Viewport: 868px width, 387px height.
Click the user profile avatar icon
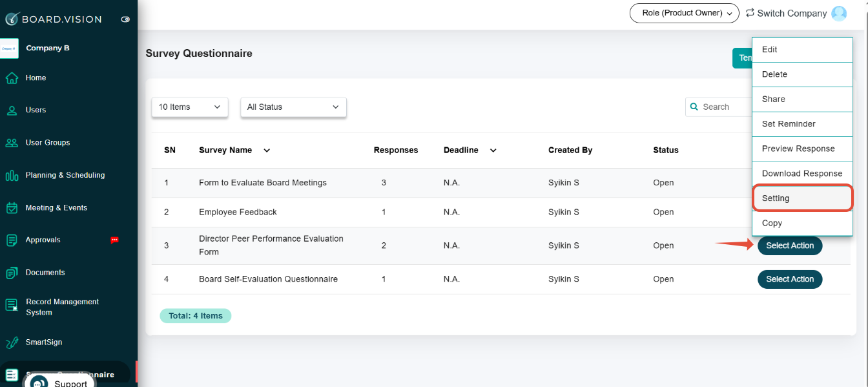coord(839,13)
